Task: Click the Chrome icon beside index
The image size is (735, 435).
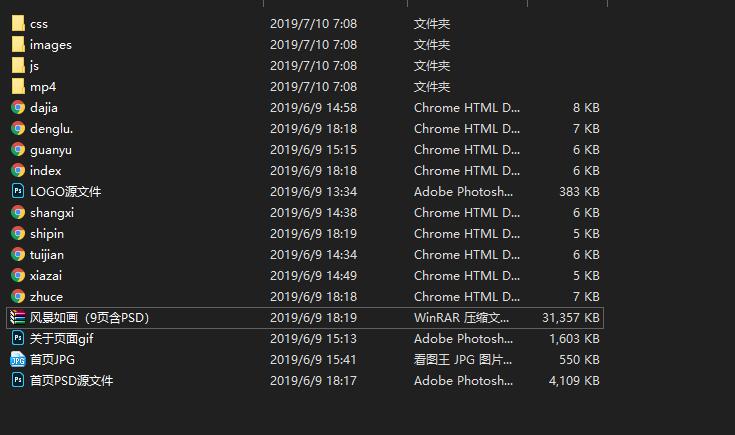Action: coord(18,170)
